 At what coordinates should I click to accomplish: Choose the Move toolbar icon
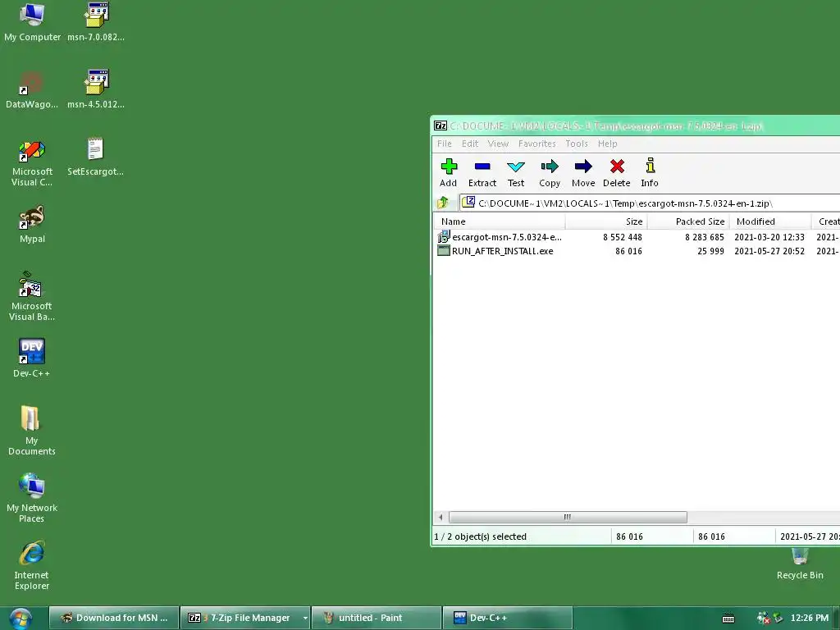click(x=583, y=172)
